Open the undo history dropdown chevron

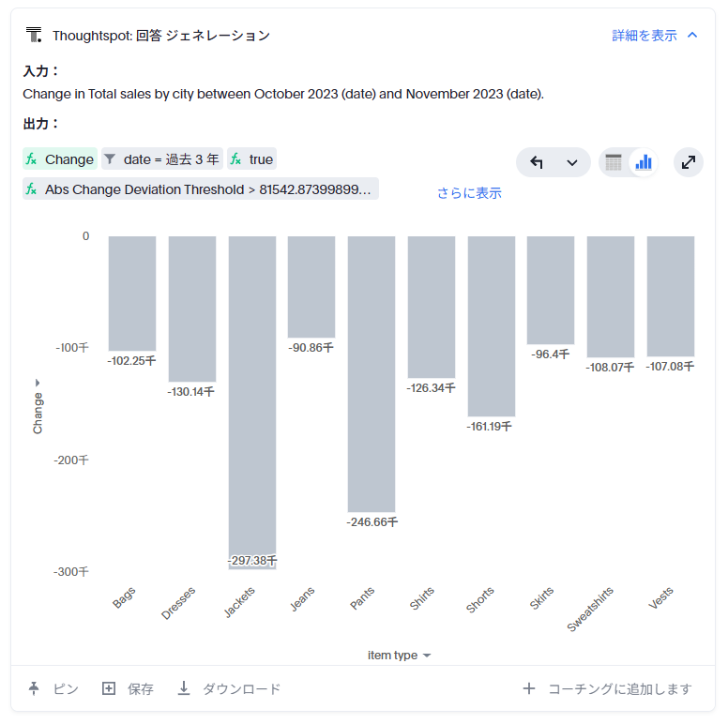click(x=571, y=162)
